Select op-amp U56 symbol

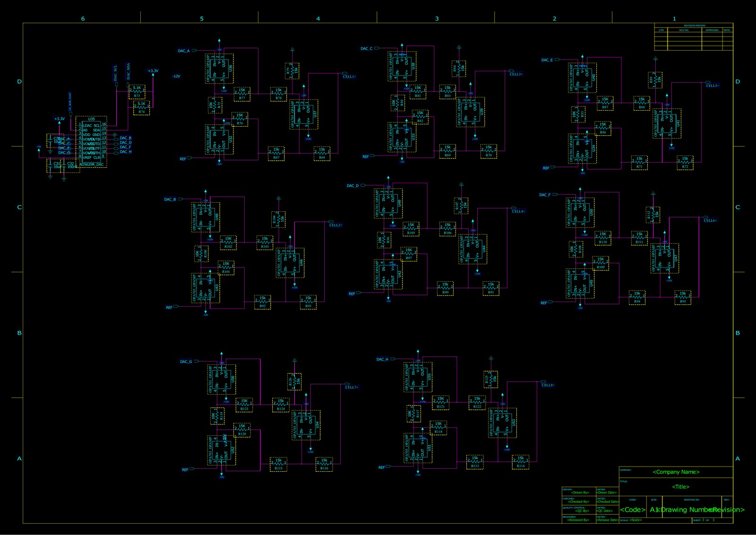pyautogui.click(x=222, y=379)
